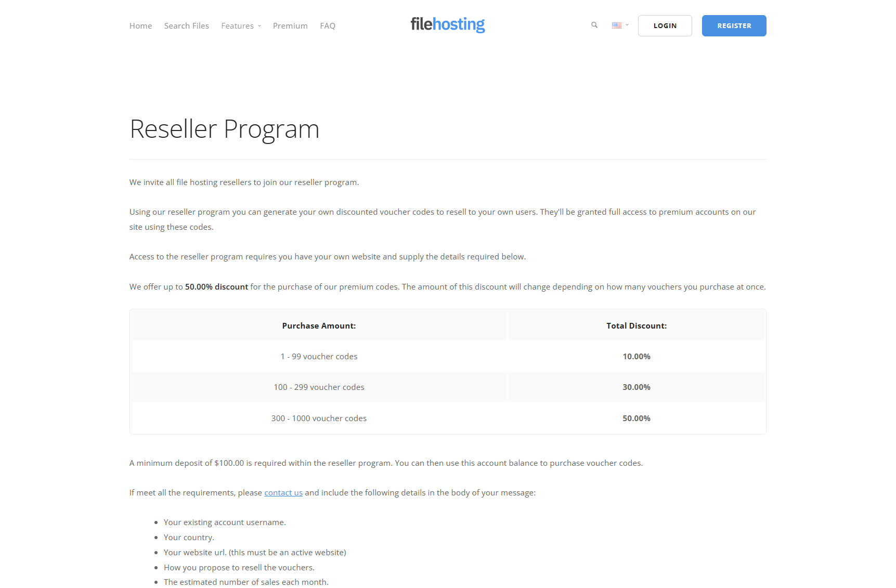The width and height of the screenshot is (896, 588).
Task: Click the 100 - 299 voucher codes cell
Action: click(x=319, y=387)
